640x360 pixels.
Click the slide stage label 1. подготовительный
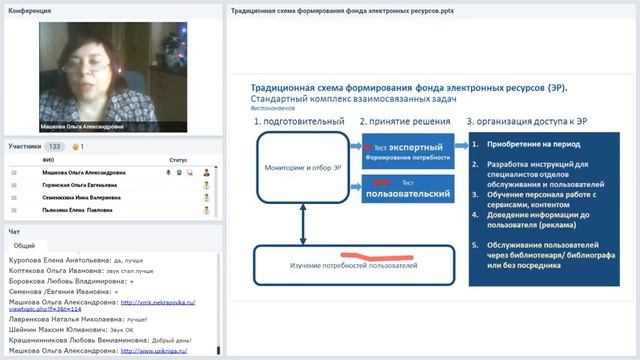299,121
